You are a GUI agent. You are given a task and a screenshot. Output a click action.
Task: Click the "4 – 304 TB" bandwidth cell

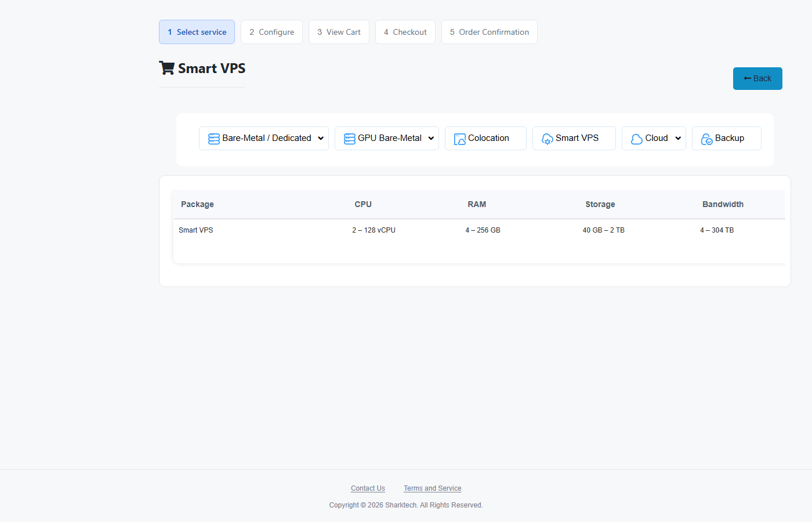[717, 230]
